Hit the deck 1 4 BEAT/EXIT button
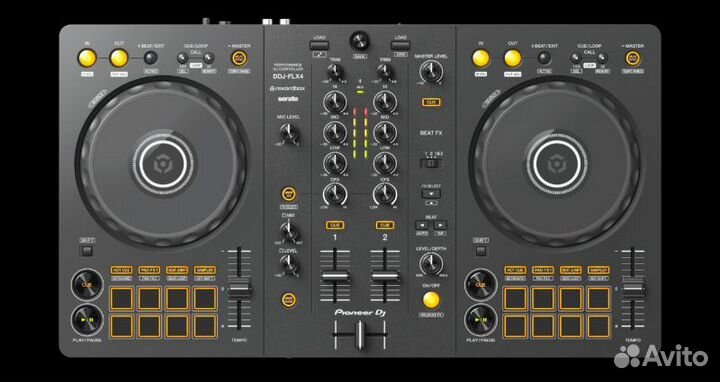 [x=150, y=58]
